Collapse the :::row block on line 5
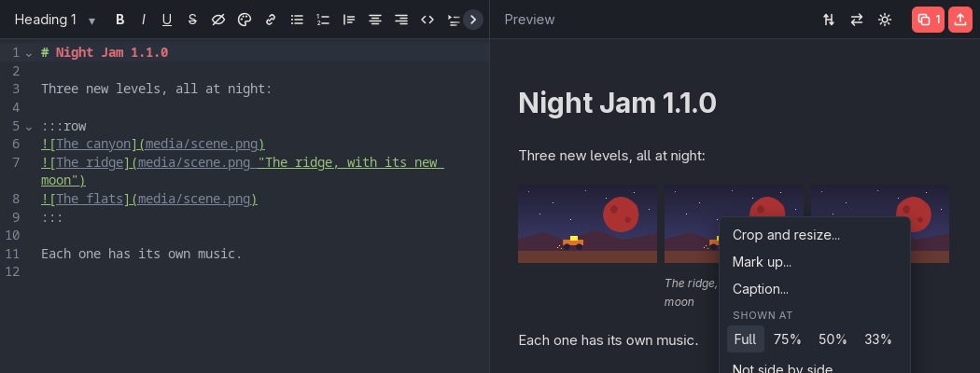Viewport: 980px width, 373px height. coord(29,128)
